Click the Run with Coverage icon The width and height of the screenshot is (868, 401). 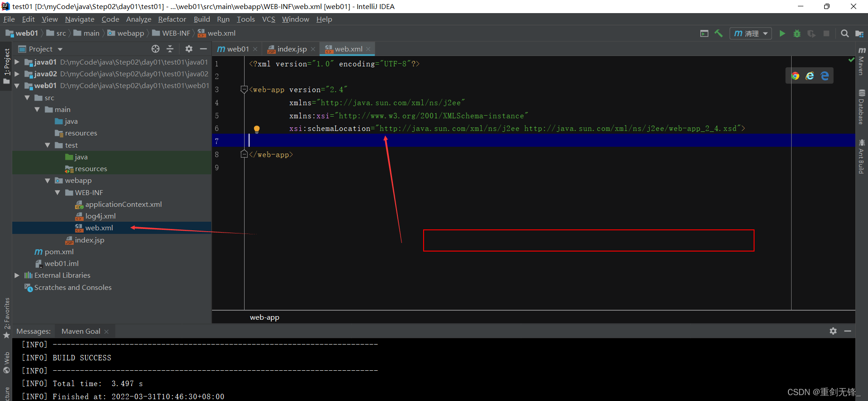coord(811,33)
